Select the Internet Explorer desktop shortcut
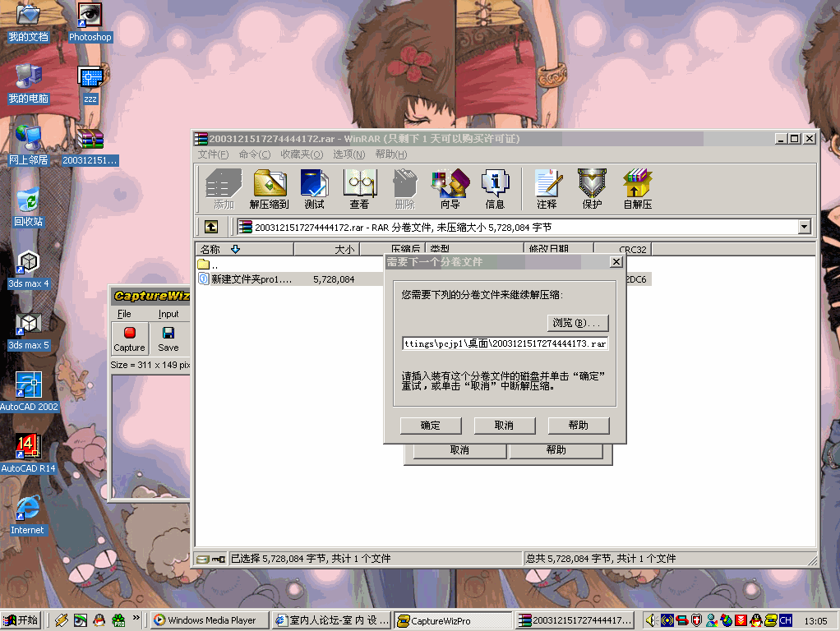 27,515
